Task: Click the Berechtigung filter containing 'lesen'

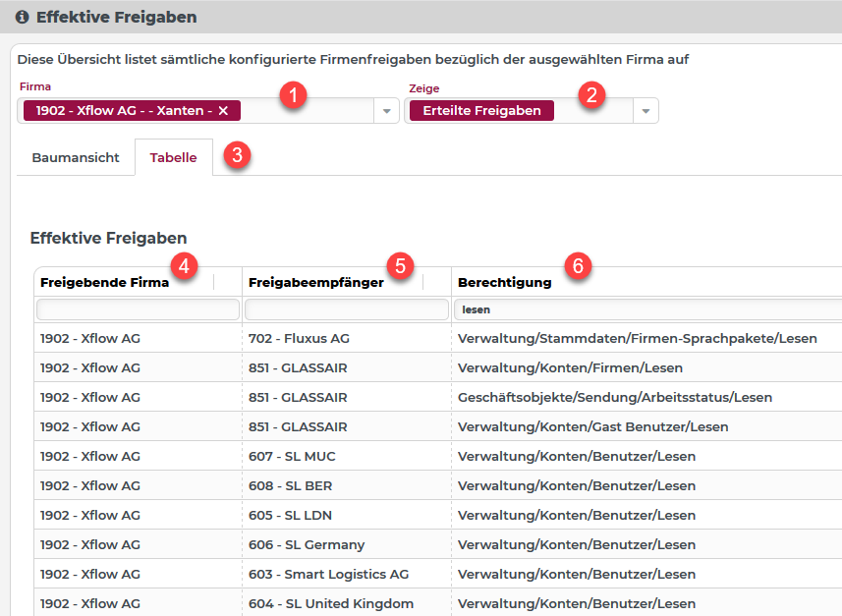Action: tap(648, 309)
